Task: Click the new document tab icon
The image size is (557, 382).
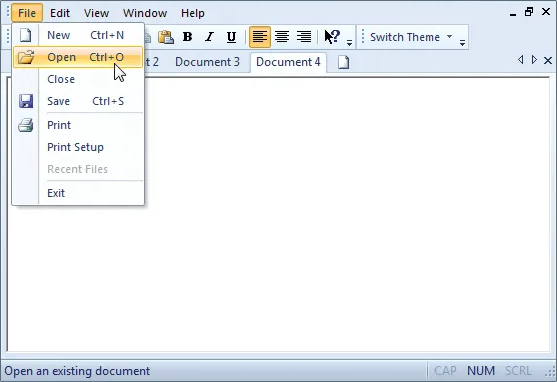Action: tap(343, 62)
